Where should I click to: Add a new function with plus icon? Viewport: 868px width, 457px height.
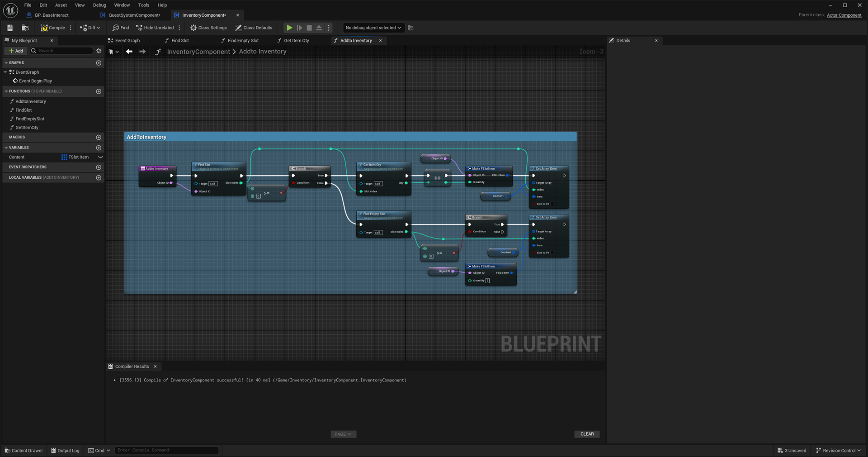coord(99,91)
